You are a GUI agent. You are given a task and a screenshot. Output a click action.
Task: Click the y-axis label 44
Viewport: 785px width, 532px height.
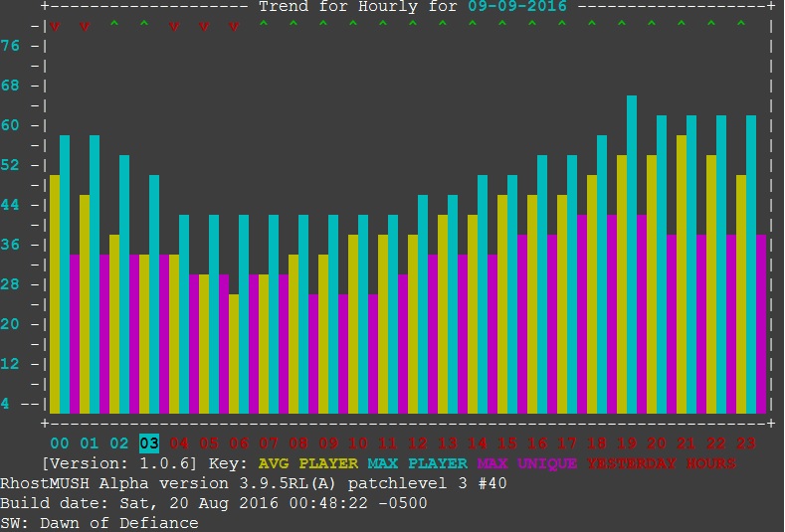pyautogui.click(x=10, y=205)
